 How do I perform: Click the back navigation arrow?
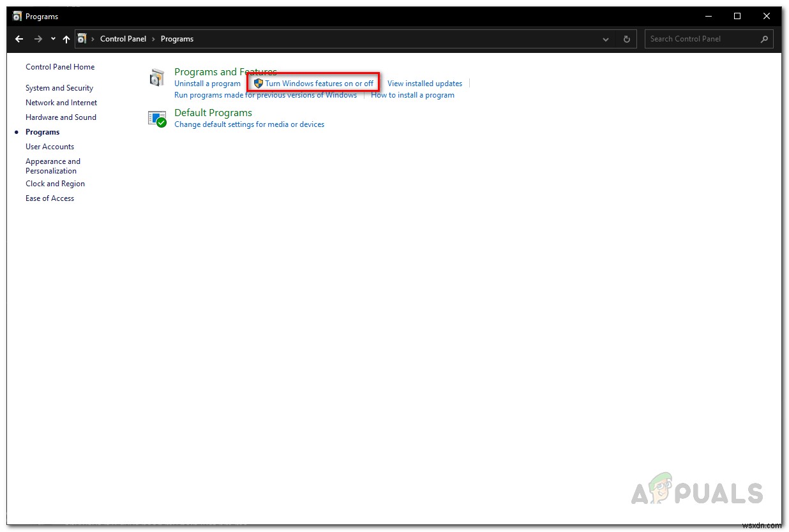click(19, 38)
